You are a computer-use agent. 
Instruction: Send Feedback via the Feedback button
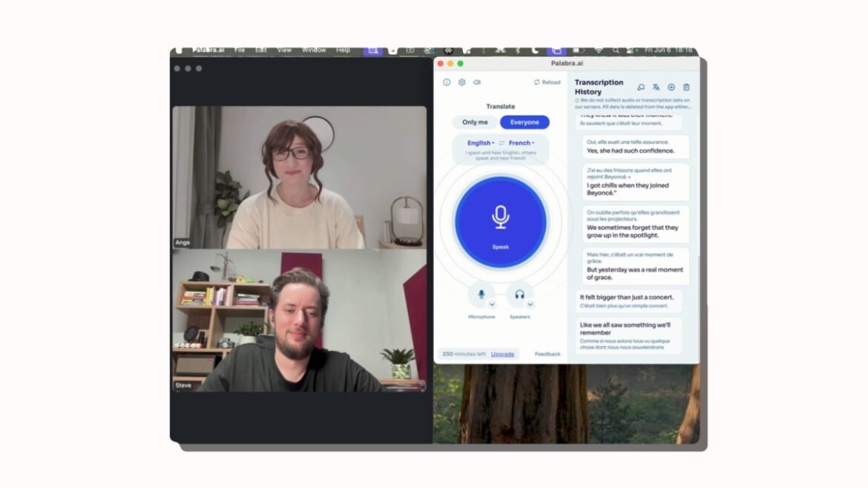(548, 354)
